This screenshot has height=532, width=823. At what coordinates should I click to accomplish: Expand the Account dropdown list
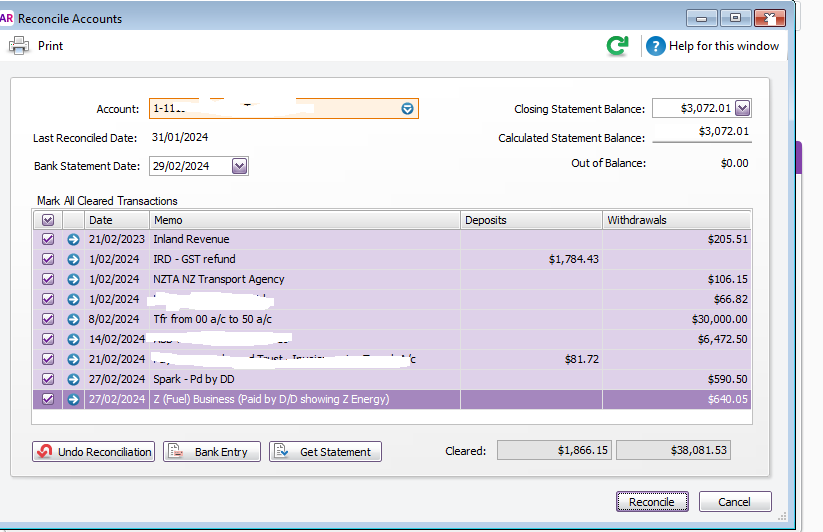407,108
